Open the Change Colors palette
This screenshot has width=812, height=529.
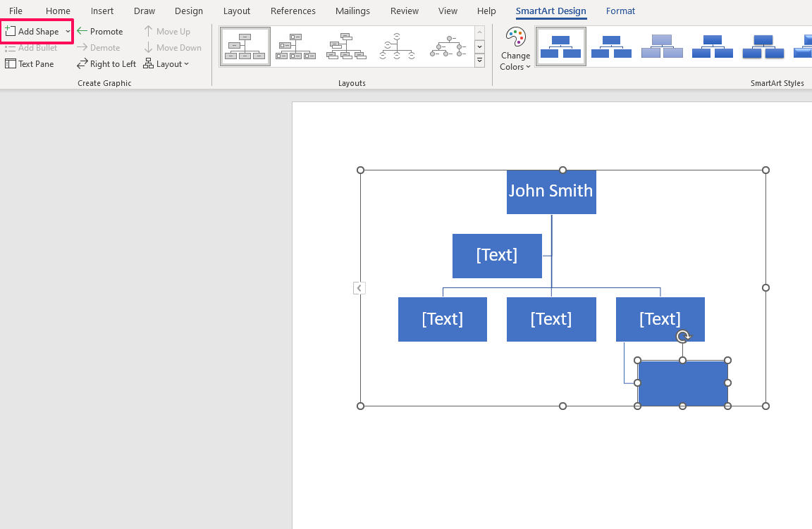point(515,50)
